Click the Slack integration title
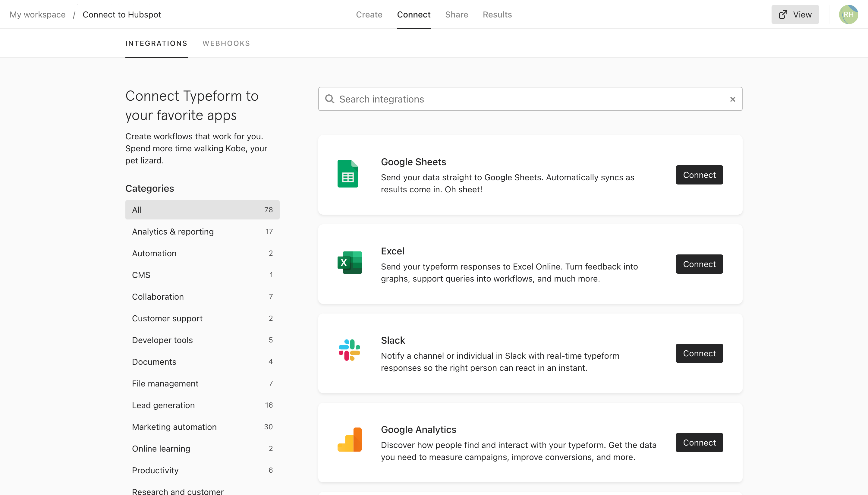This screenshot has width=868, height=495. point(393,340)
